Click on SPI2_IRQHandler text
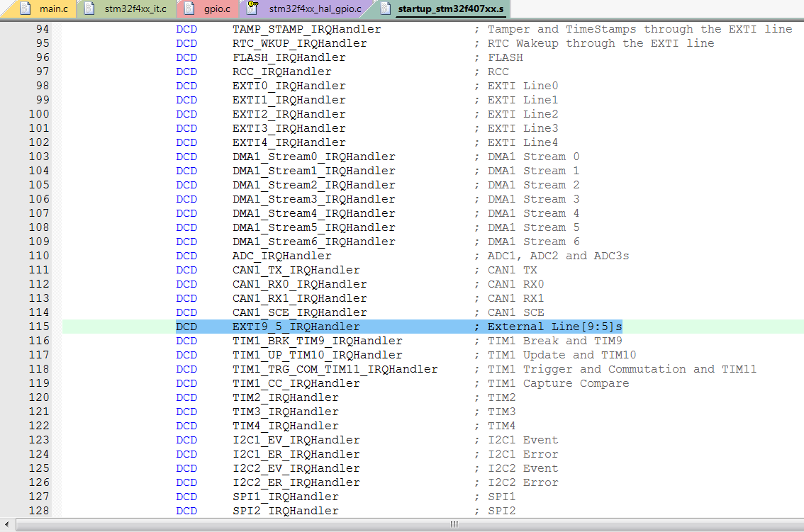Image resolution: width=804 pixels, height=532 pixels. click(x=285, y=511)
